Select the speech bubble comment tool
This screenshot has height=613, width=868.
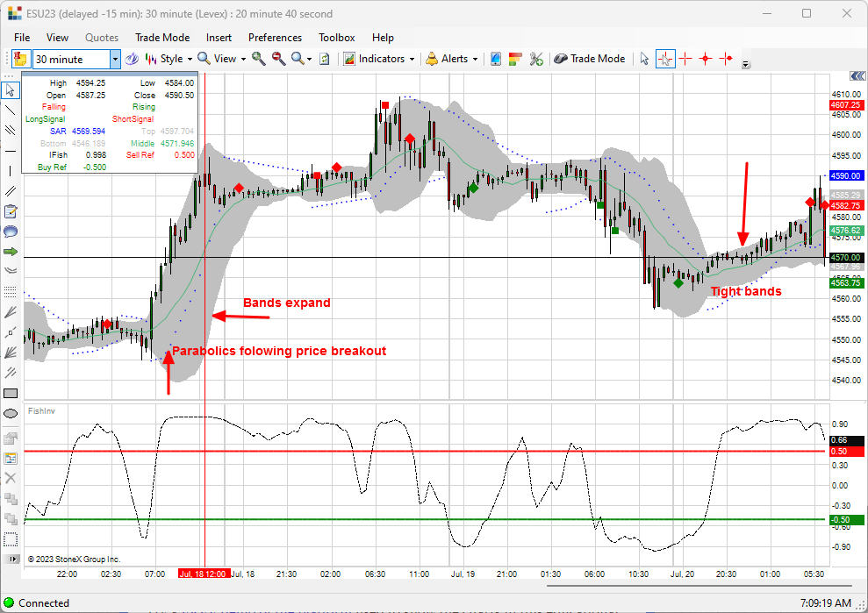pyautogui.click(x=11, y=231)
